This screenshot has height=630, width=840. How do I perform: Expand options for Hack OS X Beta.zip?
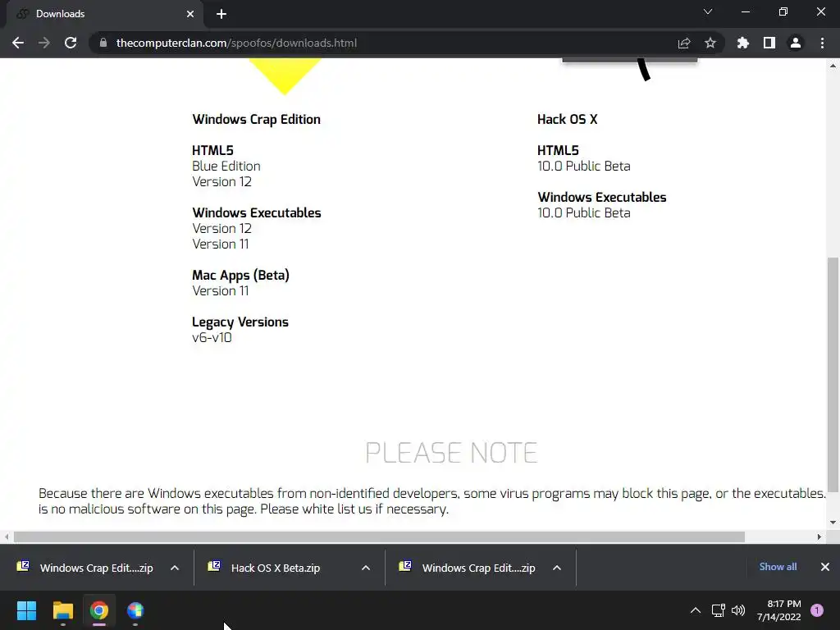(x=366, y=568)
